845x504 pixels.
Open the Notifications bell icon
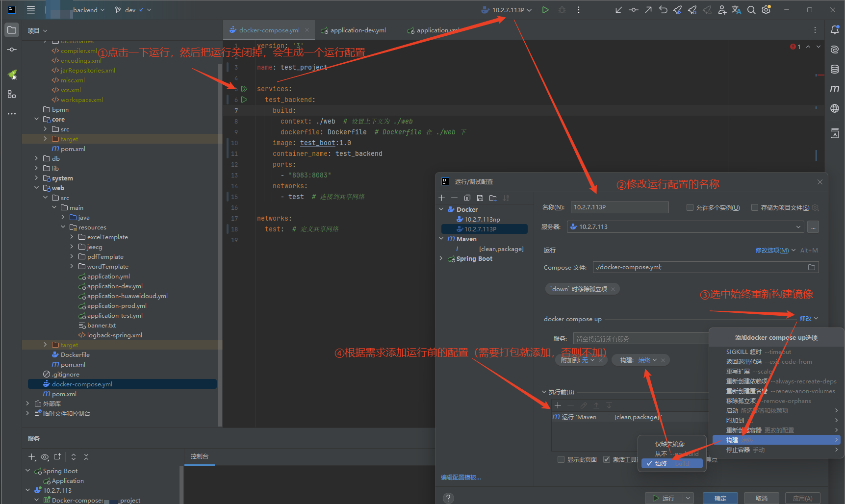(x=834, y=30)
